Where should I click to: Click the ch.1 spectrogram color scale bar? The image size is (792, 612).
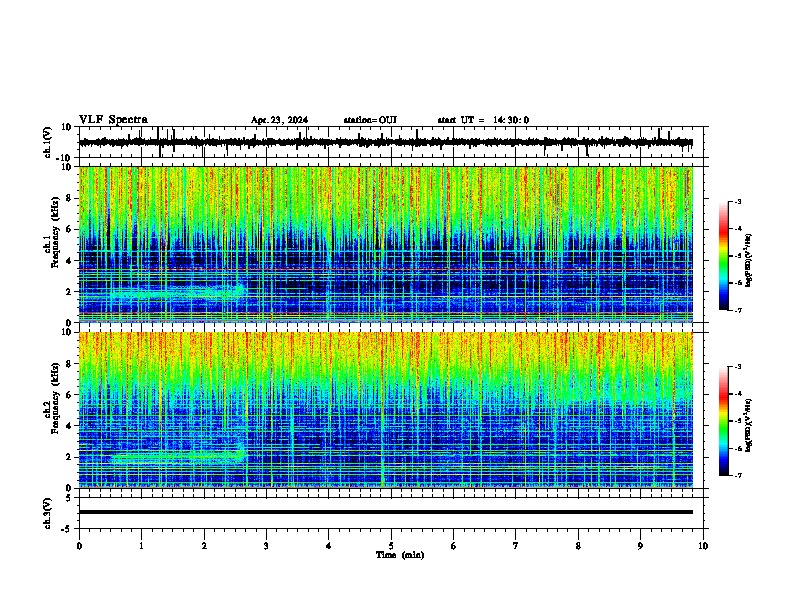tap(723, 256)
